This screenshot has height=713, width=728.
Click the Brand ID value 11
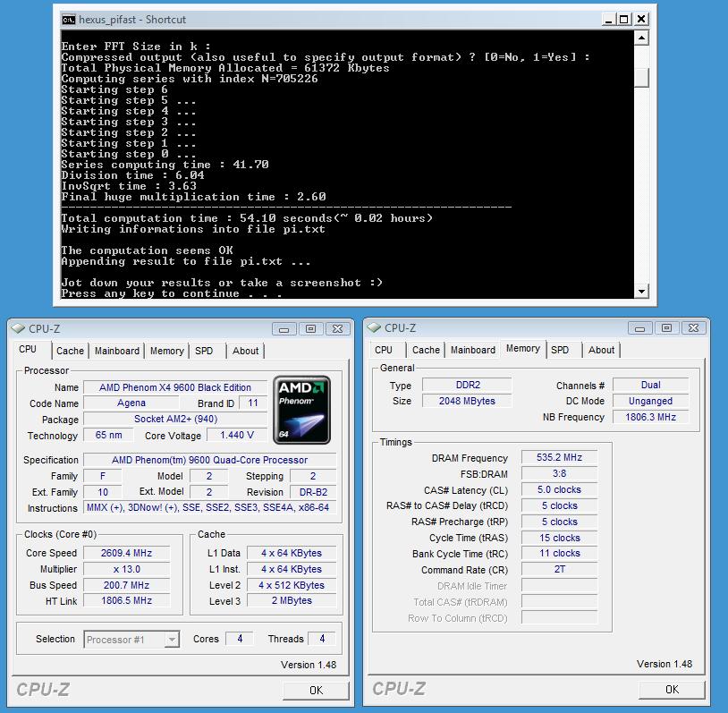pyautogui.click(x=252, y=403)
